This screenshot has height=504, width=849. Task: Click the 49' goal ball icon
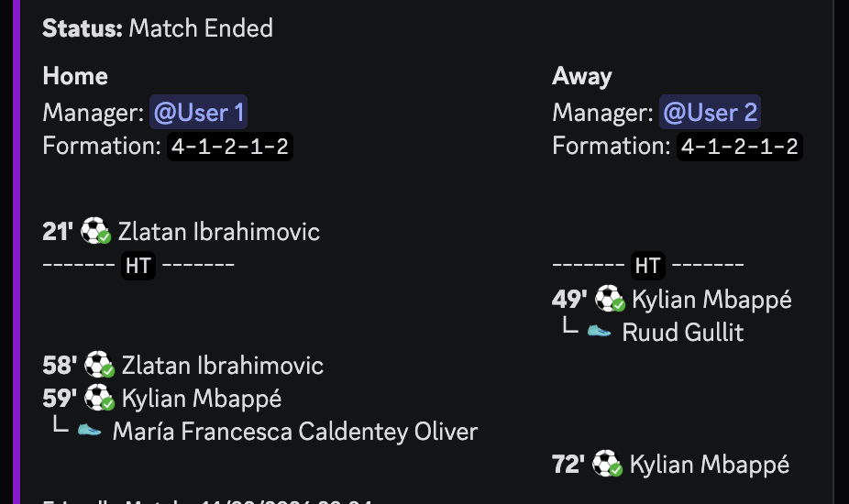coord(609,299)
